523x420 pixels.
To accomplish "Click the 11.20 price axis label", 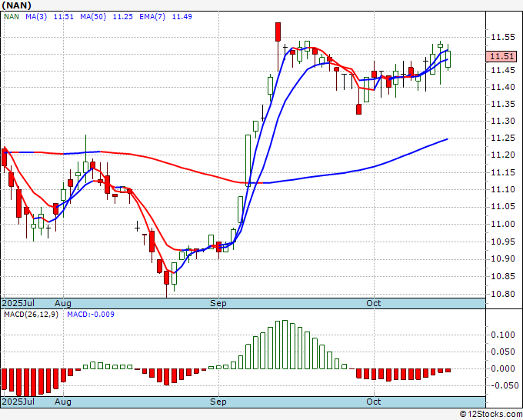I will click(x=503, y=155).
